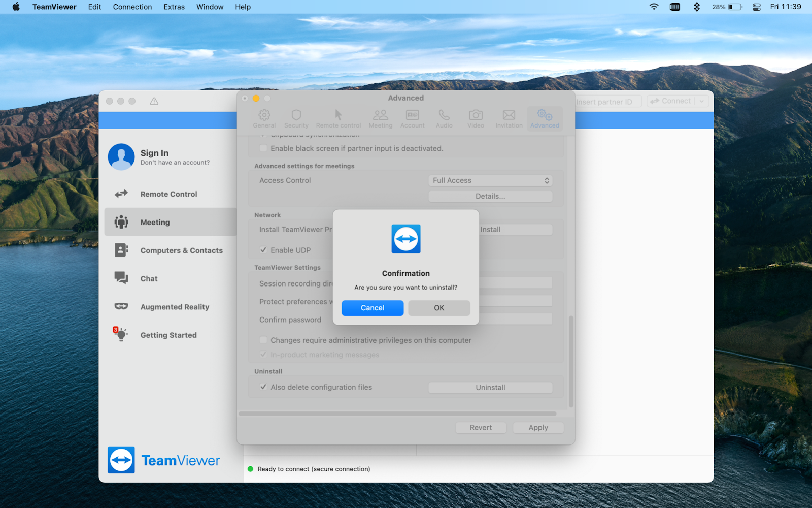Click the Session recording directory field
This screenshot has width=812, height=508.
(x=516, y=283)
